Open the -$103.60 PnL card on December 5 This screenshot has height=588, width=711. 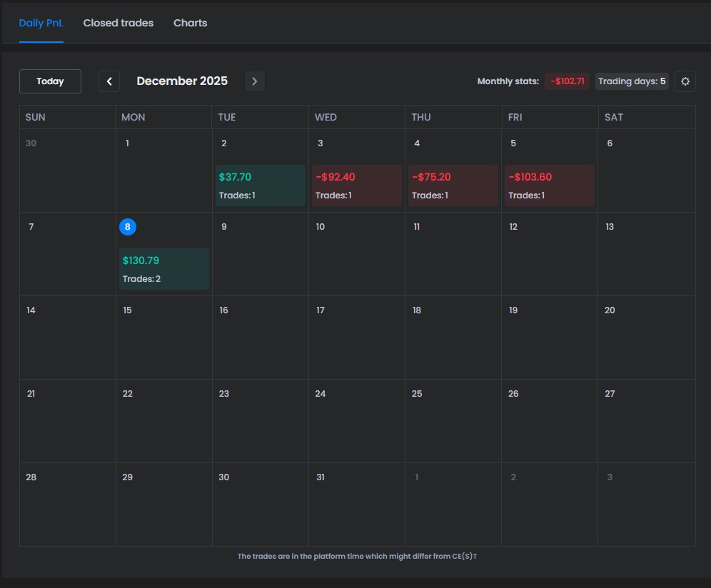pyautogui.click(x=550, y=186)
